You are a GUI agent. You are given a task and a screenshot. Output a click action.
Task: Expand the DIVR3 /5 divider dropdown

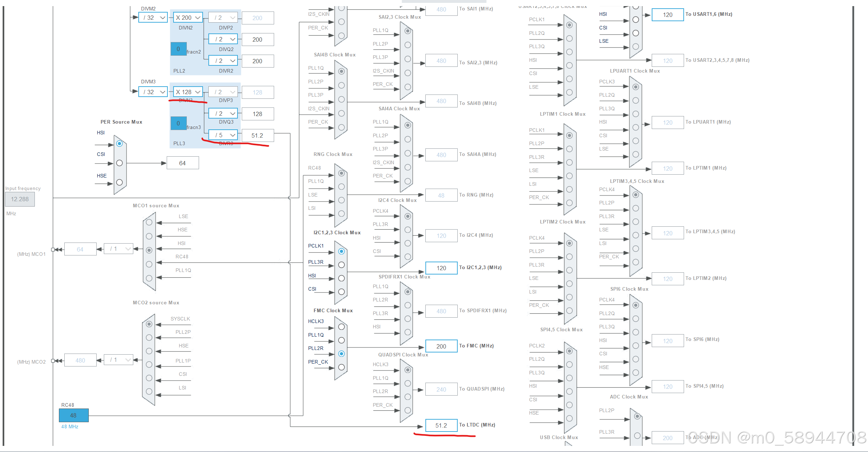[223, 135]
